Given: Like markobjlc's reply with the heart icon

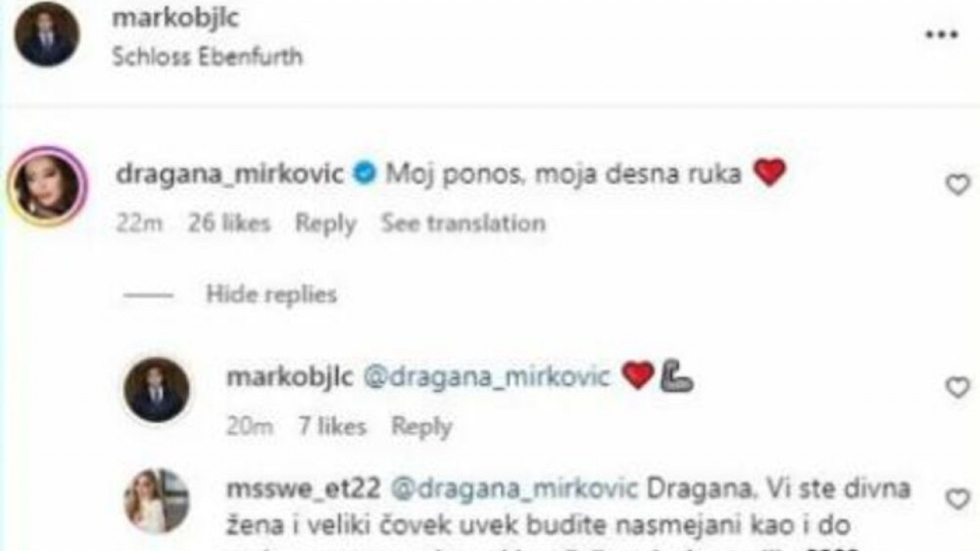Looking at the screenshot, I should (958, 387).
